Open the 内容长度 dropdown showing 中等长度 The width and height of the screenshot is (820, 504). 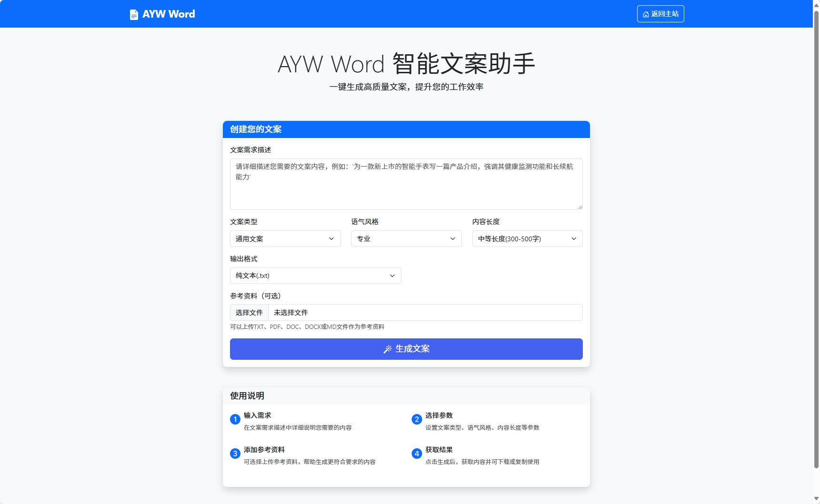(528, 239)
